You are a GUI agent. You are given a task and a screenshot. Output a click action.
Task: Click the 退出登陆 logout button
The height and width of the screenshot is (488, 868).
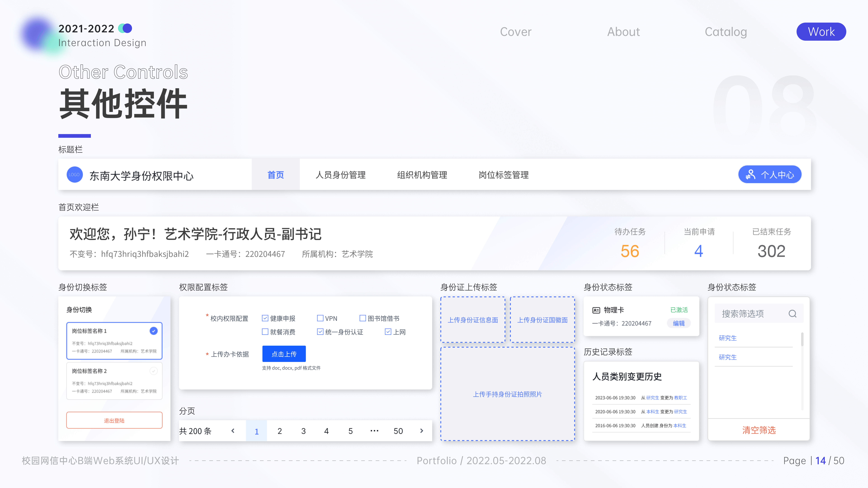coord(114,420)
